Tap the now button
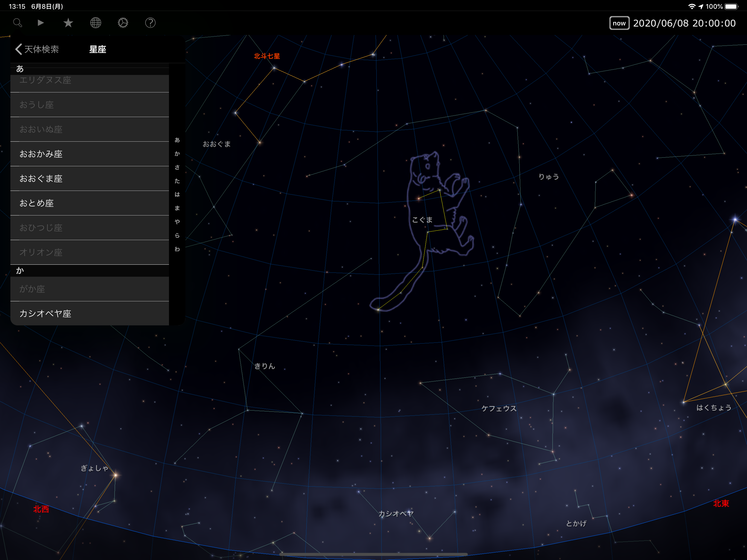 (x=619, y=23)
